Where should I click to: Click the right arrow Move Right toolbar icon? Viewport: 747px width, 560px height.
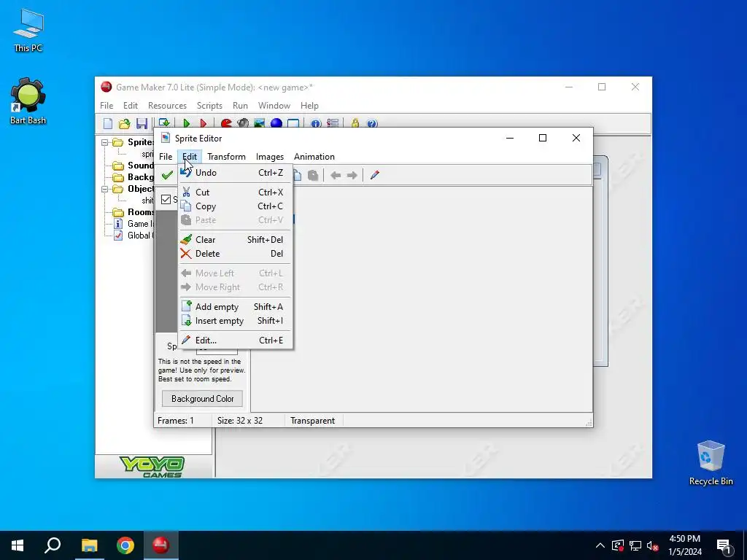pos(352,175)
